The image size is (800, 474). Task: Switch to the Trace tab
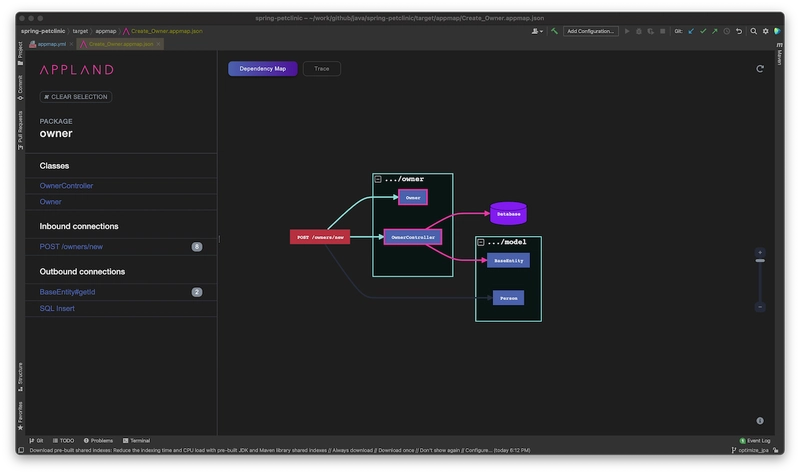[321, 69]
